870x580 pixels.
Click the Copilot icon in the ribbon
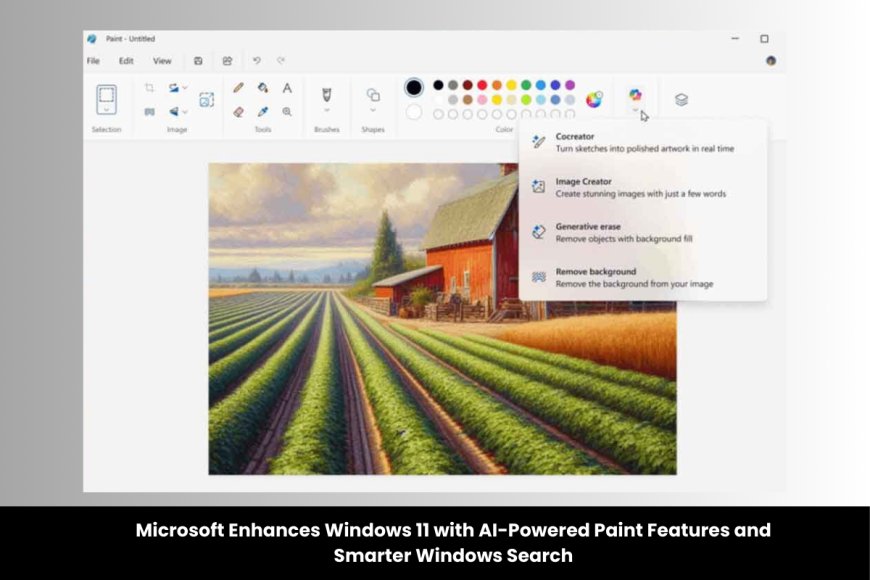coord(635,95)
